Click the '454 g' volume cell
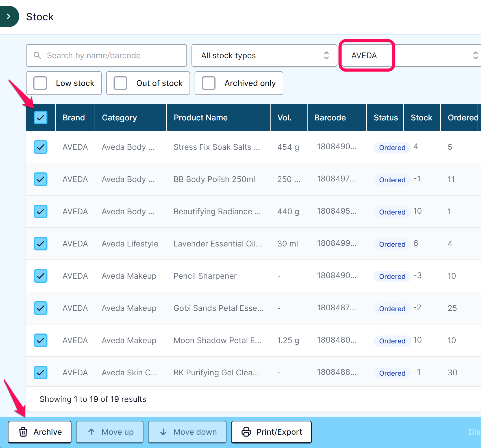 pyautogui.click(x=288, y=147)
